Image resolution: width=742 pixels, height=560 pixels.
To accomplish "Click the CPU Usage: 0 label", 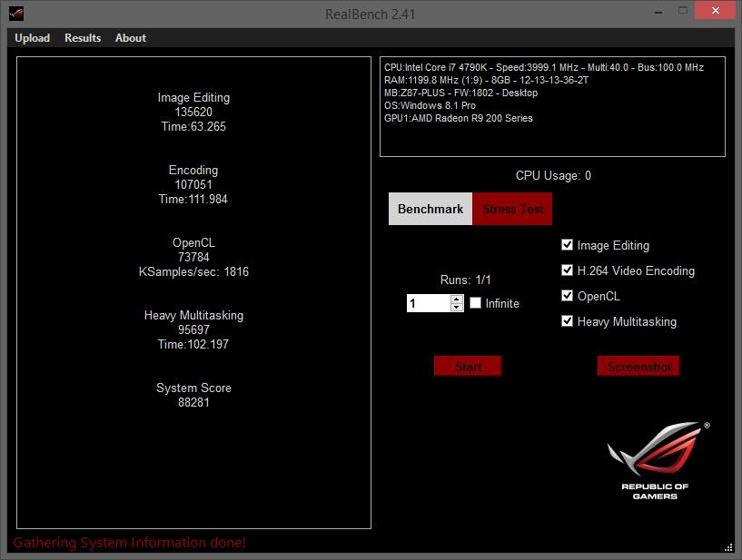I will pyautogui.click(x=553, y=176).
